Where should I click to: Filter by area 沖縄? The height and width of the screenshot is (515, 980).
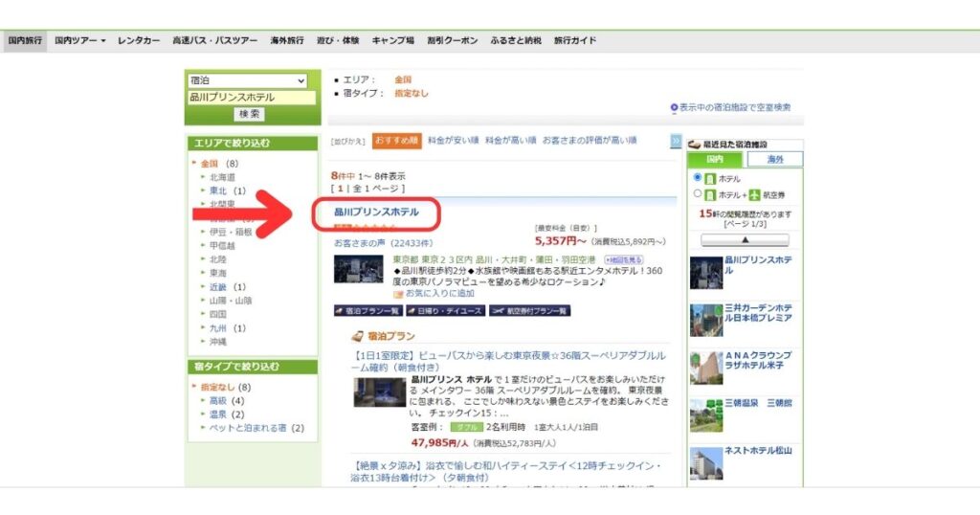[x=218, y=342]
